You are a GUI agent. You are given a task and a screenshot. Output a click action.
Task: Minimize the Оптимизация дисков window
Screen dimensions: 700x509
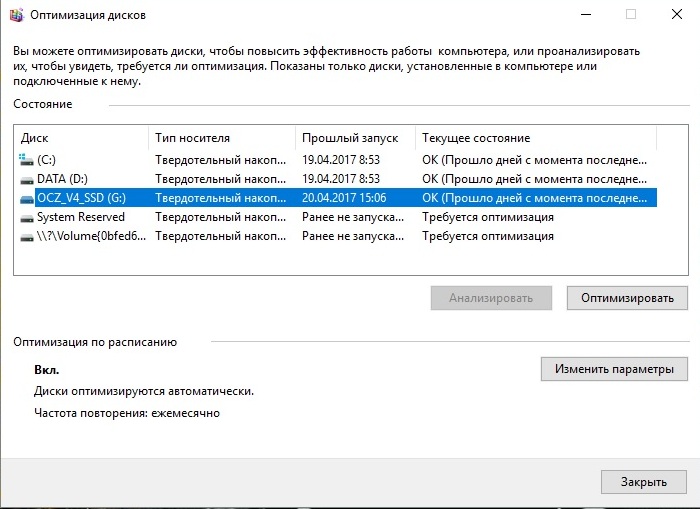(586, 14)
